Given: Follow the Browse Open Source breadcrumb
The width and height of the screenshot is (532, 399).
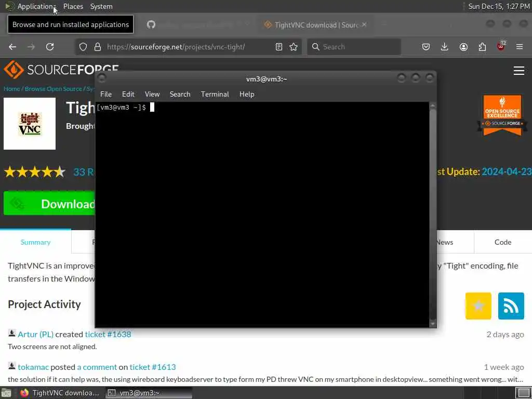Looking at the screenshot, I should [54, 89].
